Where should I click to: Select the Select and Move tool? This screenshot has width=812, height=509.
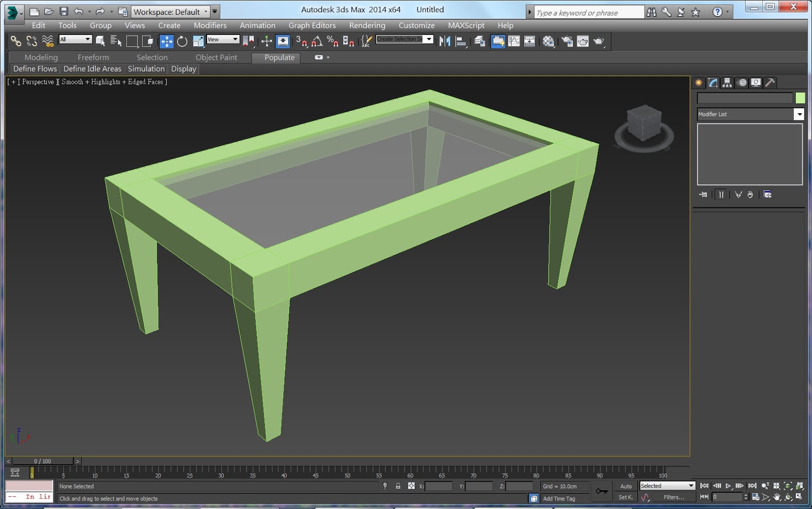[165, 41]
